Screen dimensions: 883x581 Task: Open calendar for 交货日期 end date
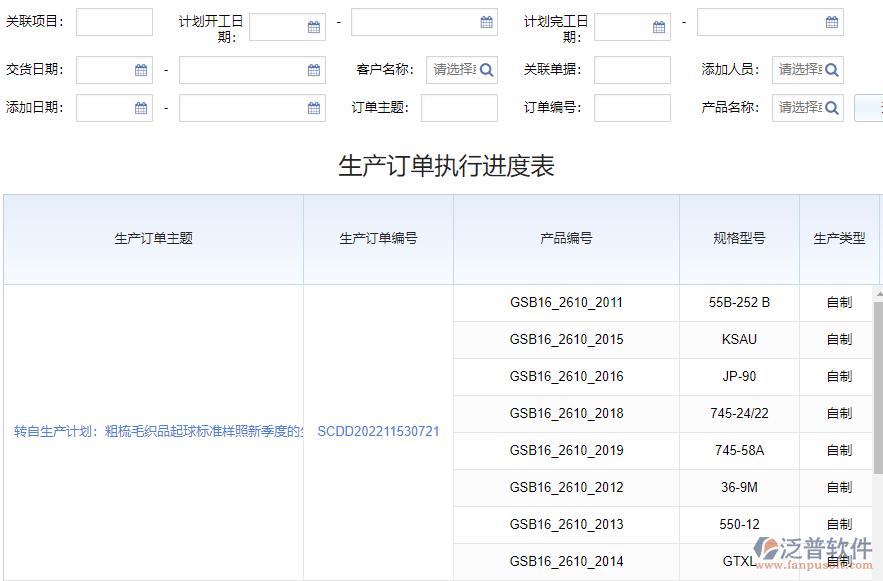(313, 69)
